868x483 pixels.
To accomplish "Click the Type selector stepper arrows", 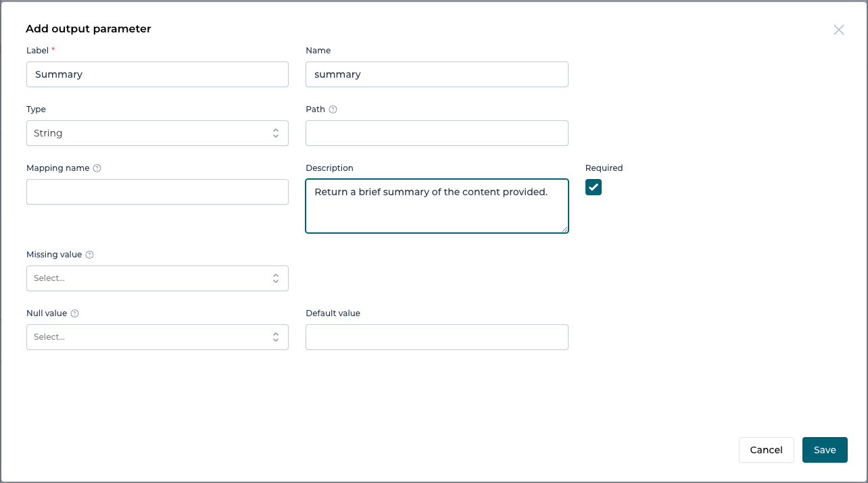I will [276, 132].
